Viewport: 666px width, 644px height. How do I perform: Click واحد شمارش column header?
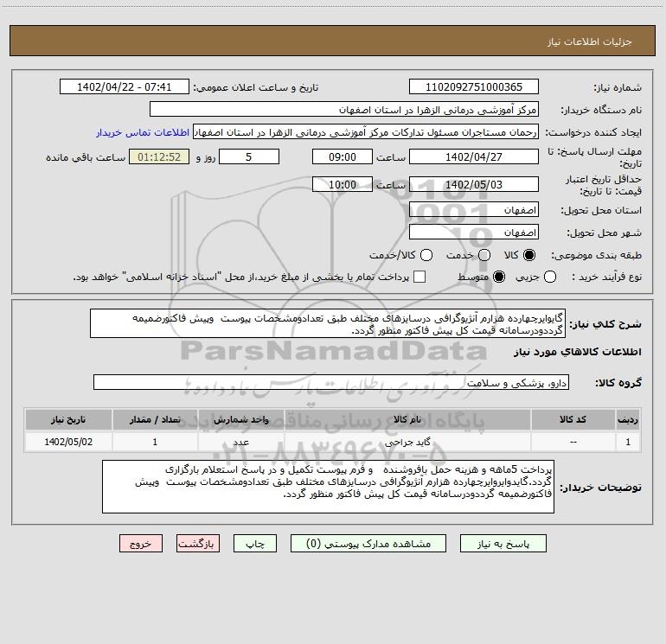(240, 419)
